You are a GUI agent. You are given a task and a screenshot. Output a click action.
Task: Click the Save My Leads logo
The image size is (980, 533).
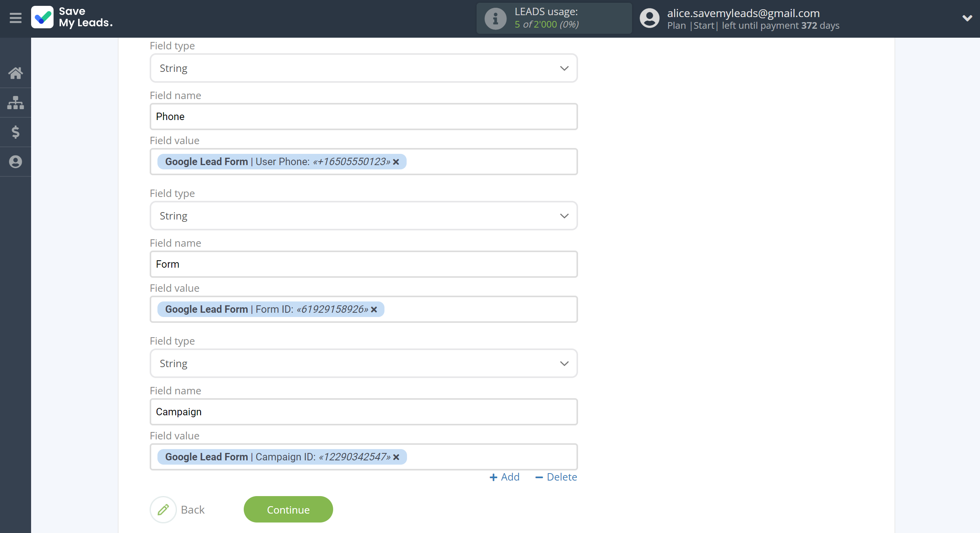pos(72,17)
